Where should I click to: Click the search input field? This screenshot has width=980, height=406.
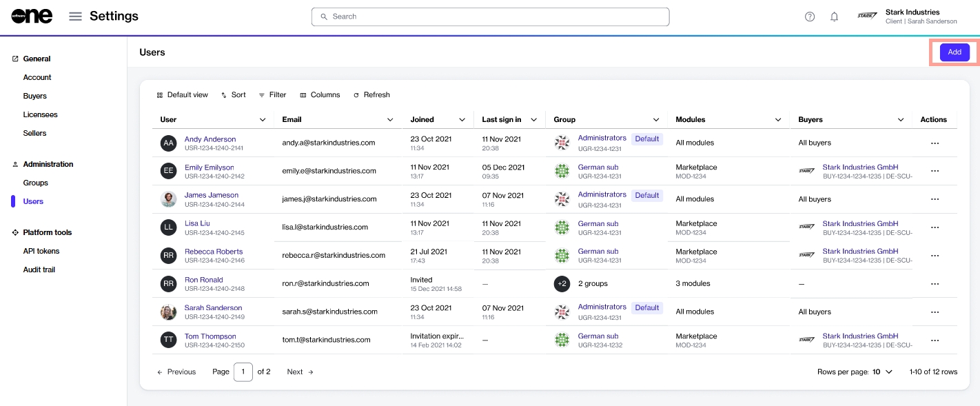point(490,17)
